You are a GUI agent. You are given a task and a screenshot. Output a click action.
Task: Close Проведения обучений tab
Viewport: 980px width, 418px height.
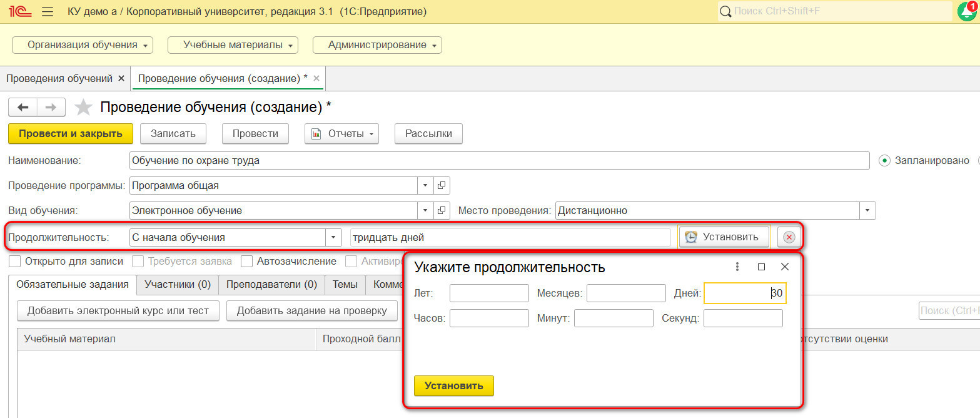pyautogui.click(x=121, y=78)
